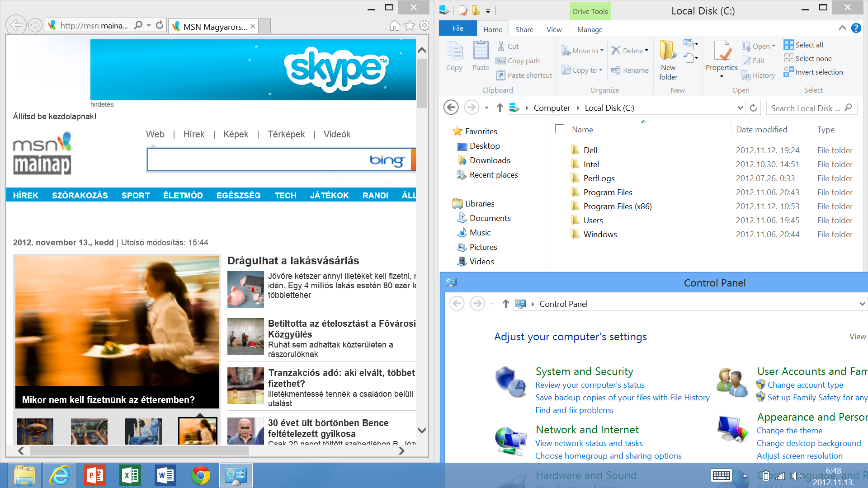868x488 pixels.
Task: Open History in the ribbon
Action: (x=759, y=75)
